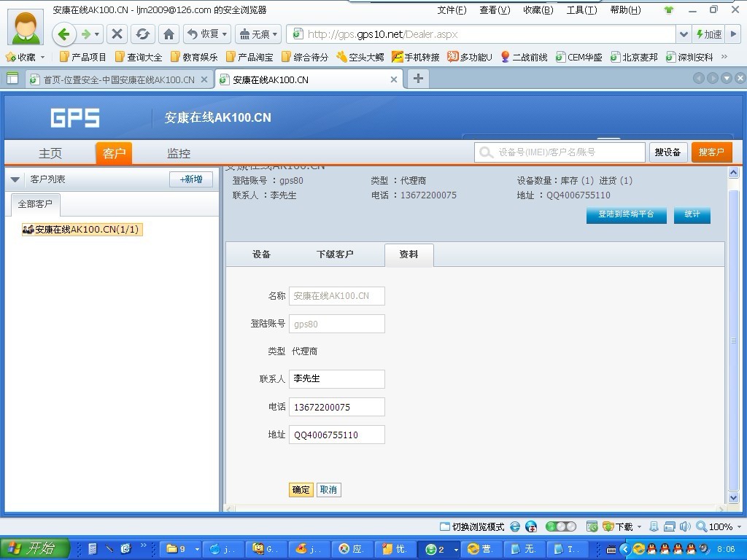Image resolution: width=747 pixels, height=560 pixels.
Task: Go to the browser home page icon
Action: pyautogui.click(x=169, y=34)
